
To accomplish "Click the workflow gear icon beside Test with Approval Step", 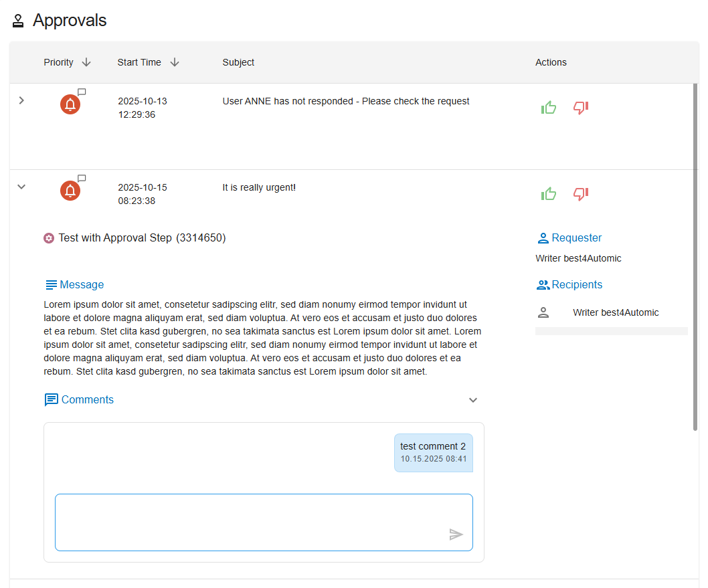I will tap(49, 238).
